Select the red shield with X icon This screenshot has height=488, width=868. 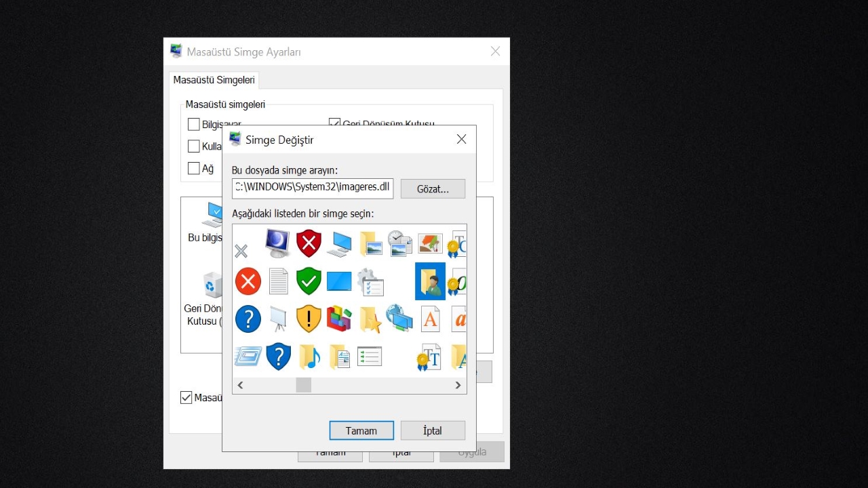coord(309,243)
